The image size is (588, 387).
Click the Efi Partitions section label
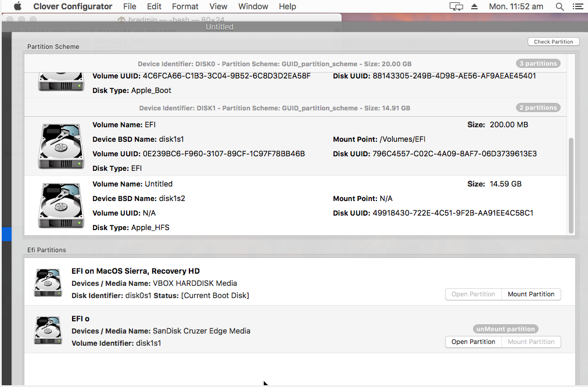[46, 250]
